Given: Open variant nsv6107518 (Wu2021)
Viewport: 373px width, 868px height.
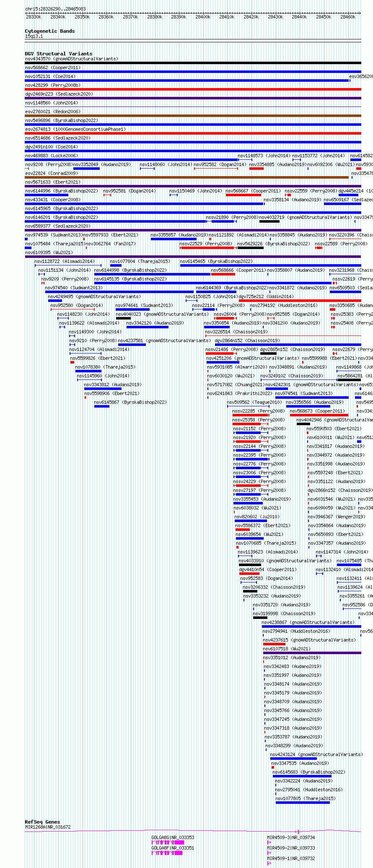Looking at the screenshot, I should 287,649.
